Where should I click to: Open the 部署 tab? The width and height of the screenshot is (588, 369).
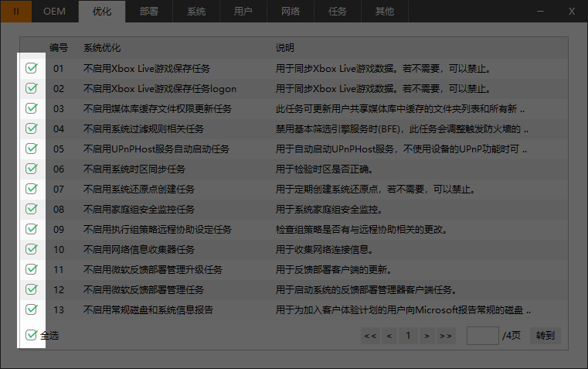pos(149,11)
